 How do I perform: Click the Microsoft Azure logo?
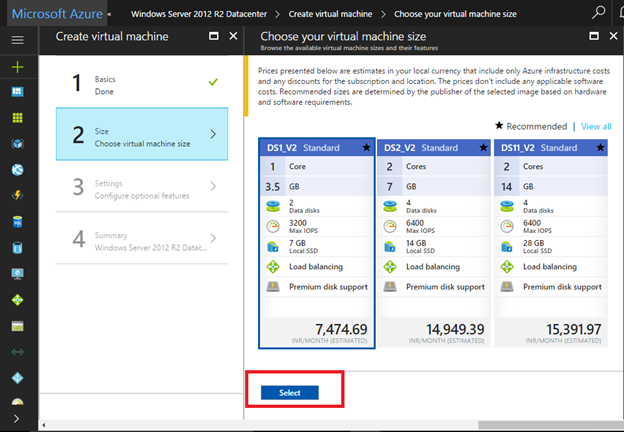click(57, 14)
